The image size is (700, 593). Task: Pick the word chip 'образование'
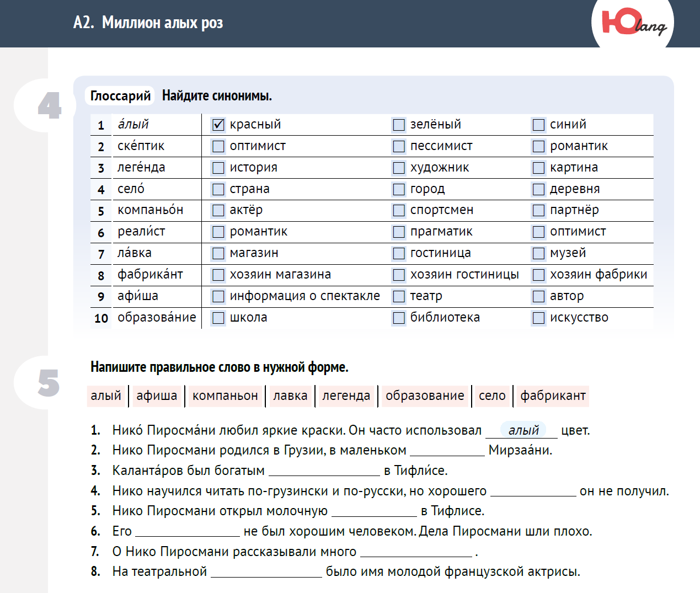[425, 396]
